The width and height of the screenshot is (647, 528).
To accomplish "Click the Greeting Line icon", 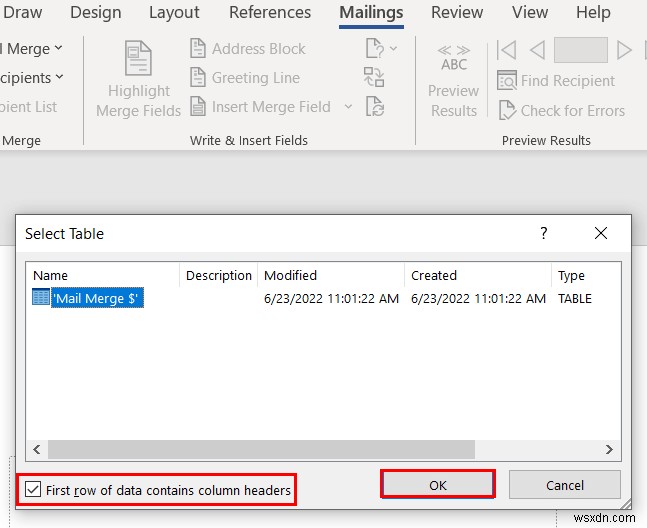I will pos(198,77).
